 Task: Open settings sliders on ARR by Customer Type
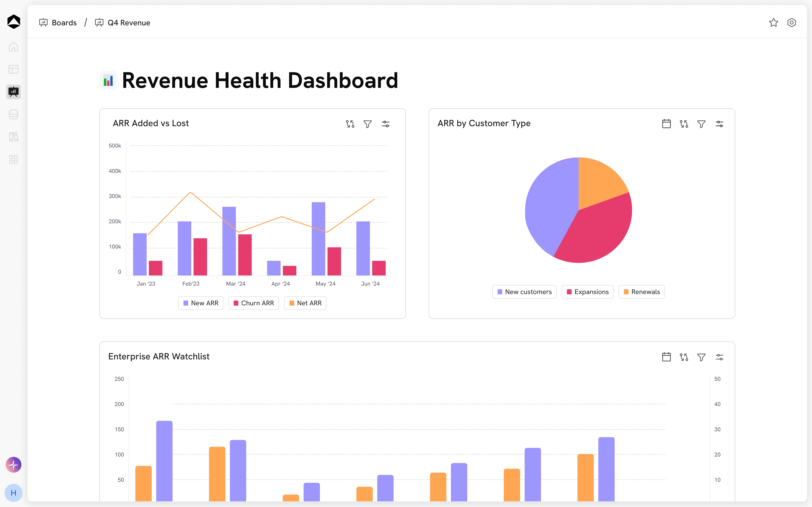[x=719, y=124]
